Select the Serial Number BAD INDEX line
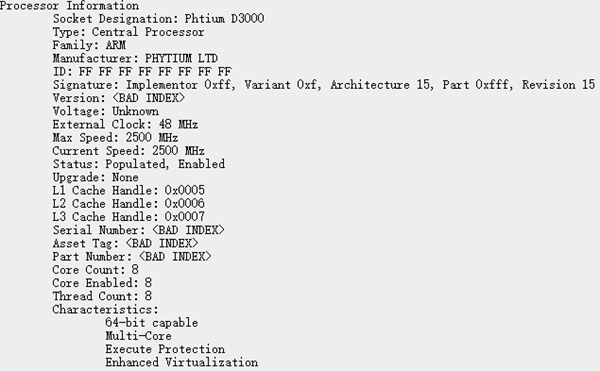The height and width of the screenshot is (371, 600). pyautogui.click(x=139, y=230)
